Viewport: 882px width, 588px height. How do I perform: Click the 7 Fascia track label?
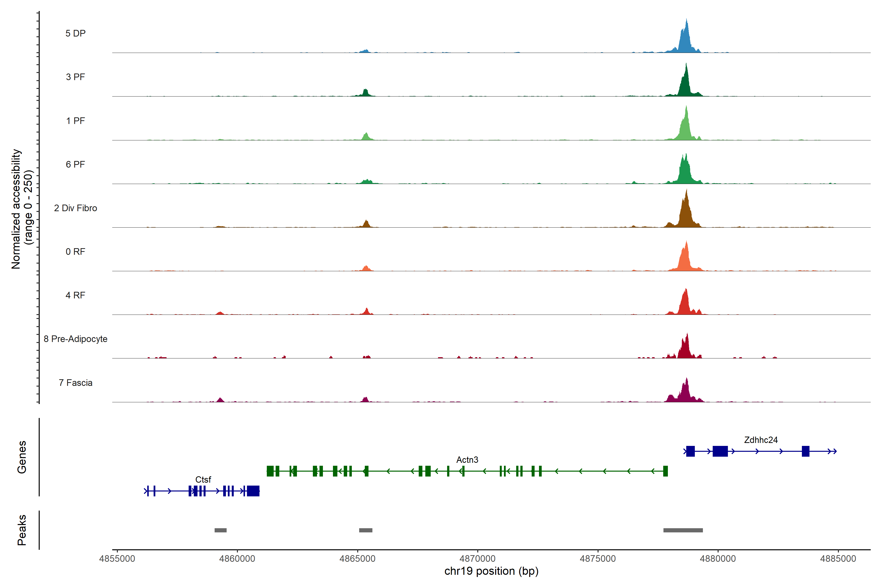[x=75, y=383]
